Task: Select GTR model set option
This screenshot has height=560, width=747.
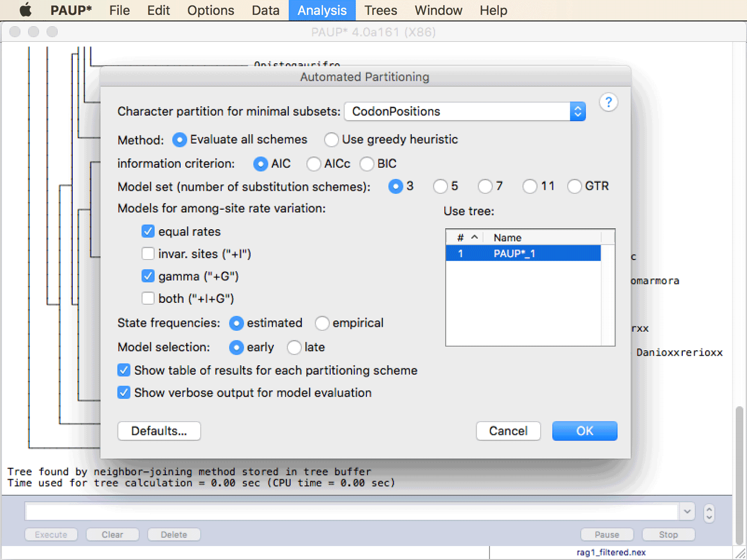Action: (x=575, y=186)
